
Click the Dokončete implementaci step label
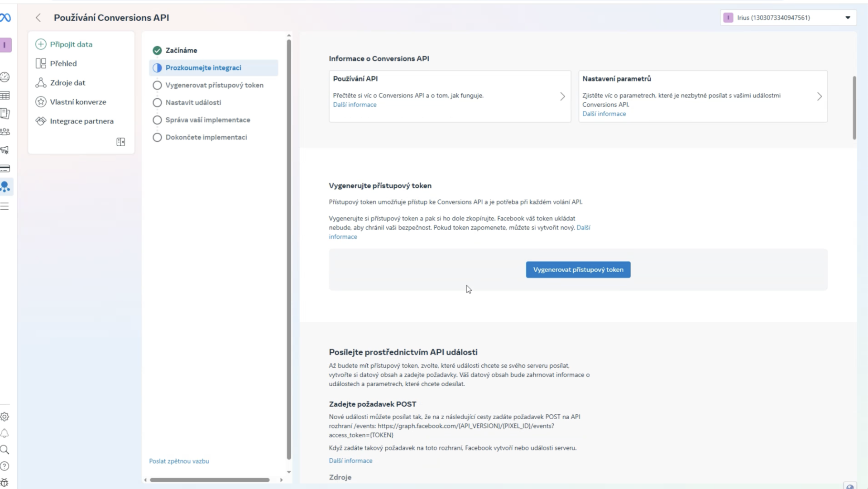point(206,137)
